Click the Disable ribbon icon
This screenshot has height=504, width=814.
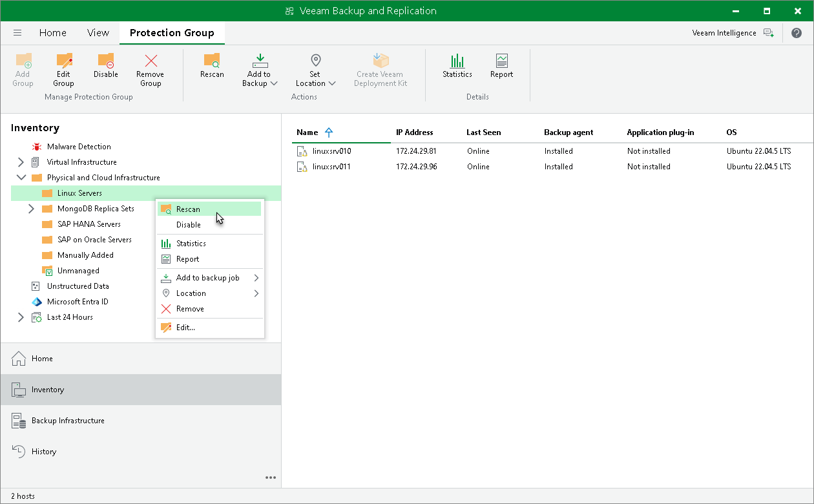pyautogui.click(x=106, y=61)
